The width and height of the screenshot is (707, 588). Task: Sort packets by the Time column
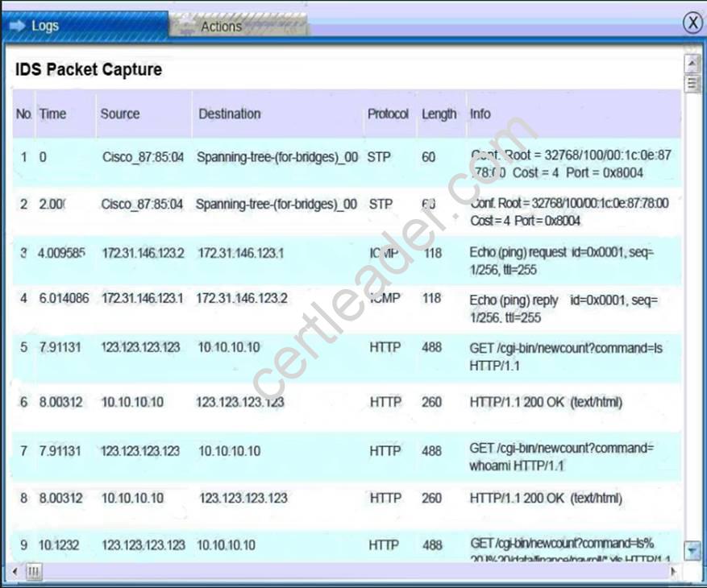(x=53, y=114)
